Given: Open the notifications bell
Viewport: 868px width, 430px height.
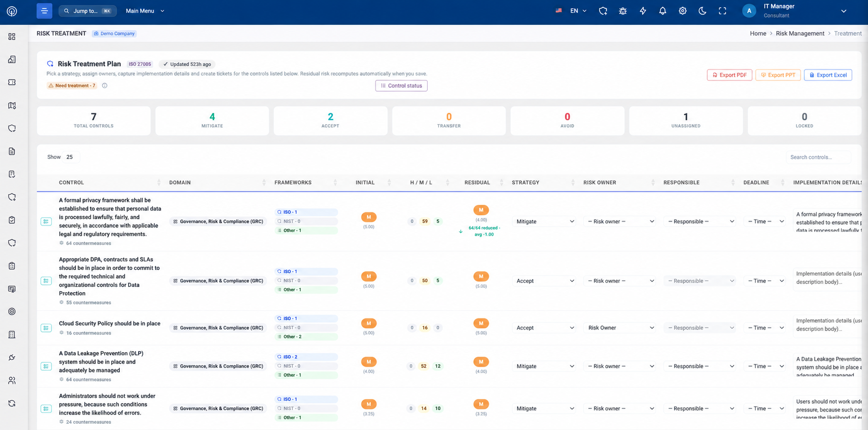Looking at the screenshot, I should 662,11.
